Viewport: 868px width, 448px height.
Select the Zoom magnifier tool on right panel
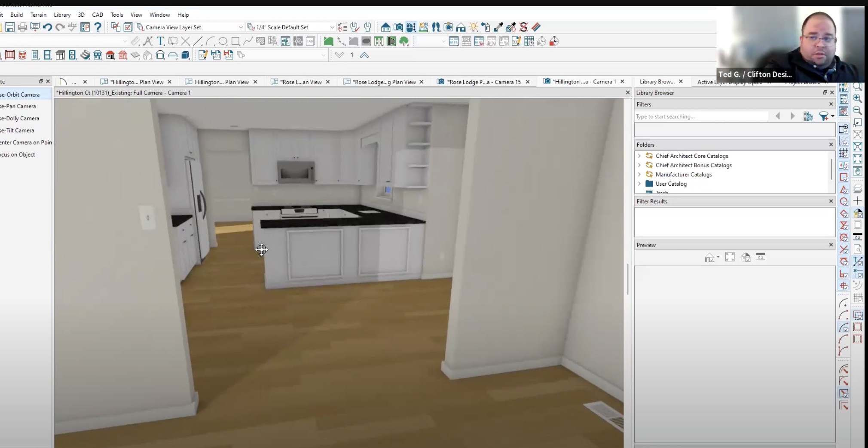tap(858, 86)
